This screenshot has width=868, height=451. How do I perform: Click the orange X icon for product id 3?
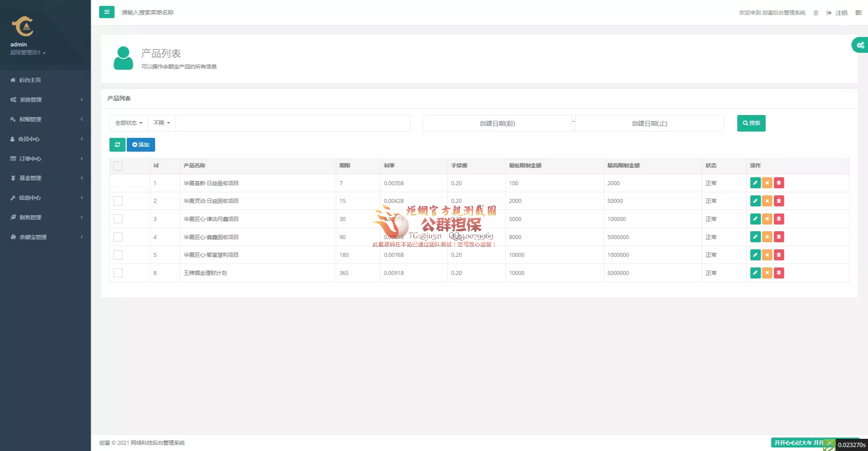coord(767,219)
